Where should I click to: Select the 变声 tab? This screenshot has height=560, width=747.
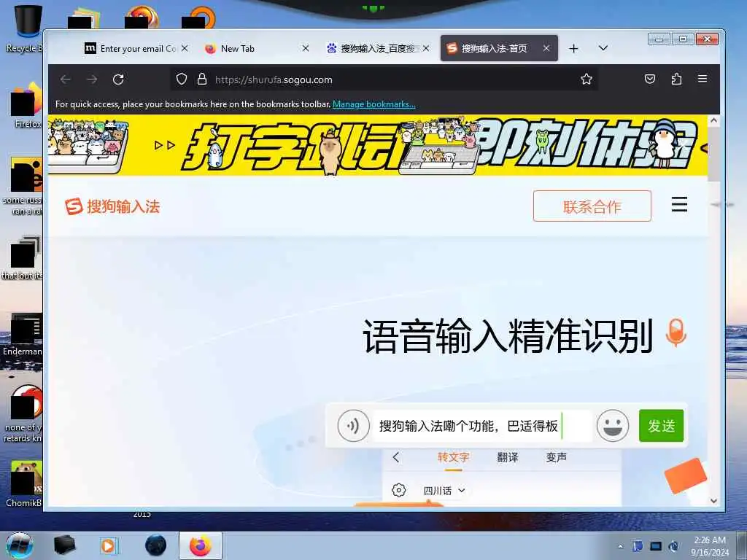click(557, 458)
